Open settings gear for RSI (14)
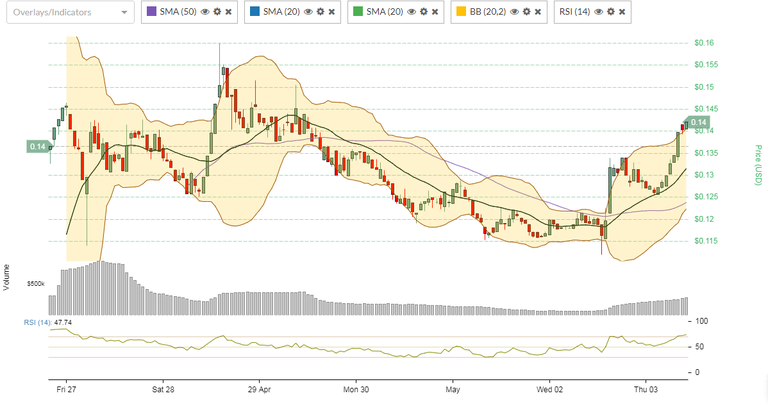 [610, 12]
